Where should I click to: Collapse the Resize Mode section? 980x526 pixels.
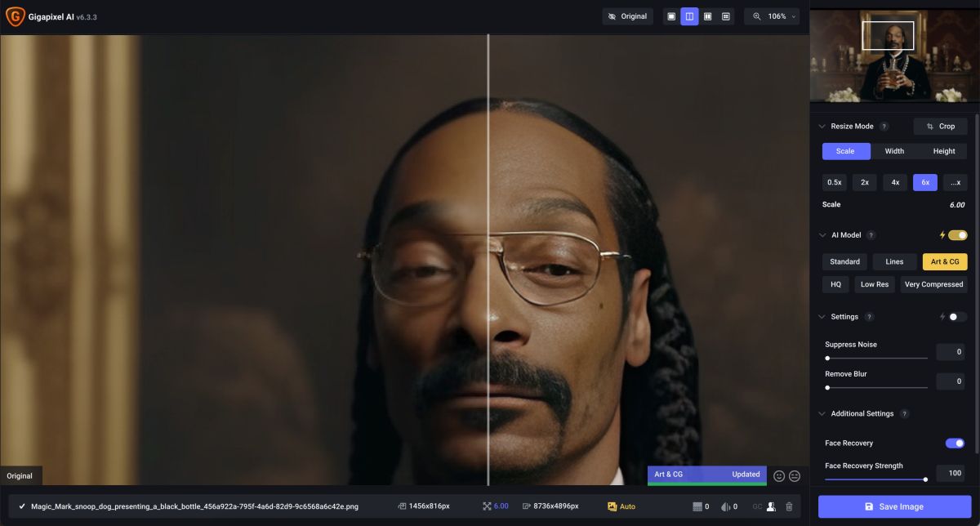[822, 127]
